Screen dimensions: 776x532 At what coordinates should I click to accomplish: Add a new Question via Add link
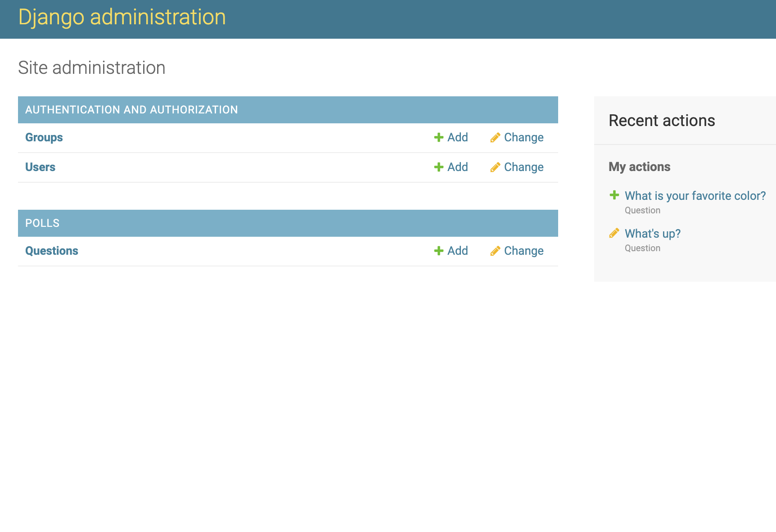[458, 251]
